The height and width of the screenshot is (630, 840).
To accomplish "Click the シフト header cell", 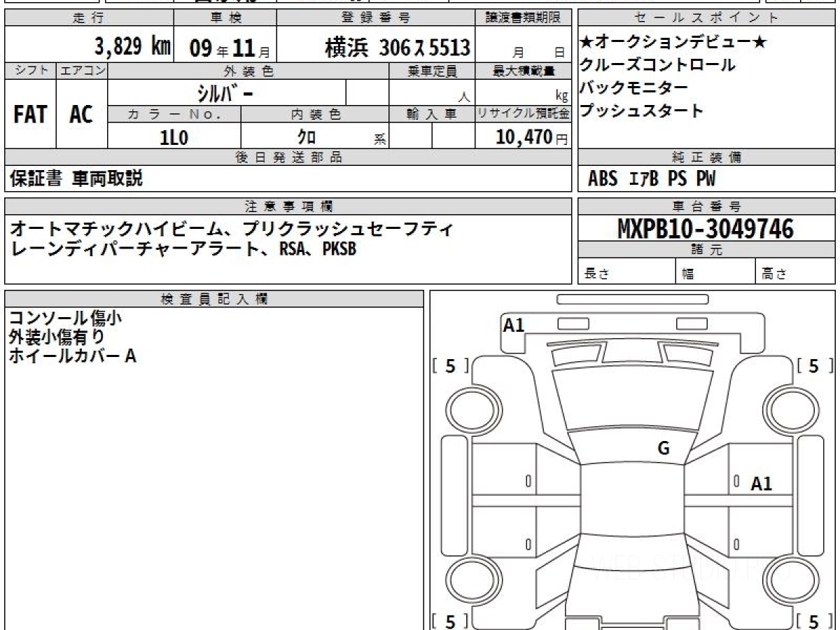I will click(31, 71).
